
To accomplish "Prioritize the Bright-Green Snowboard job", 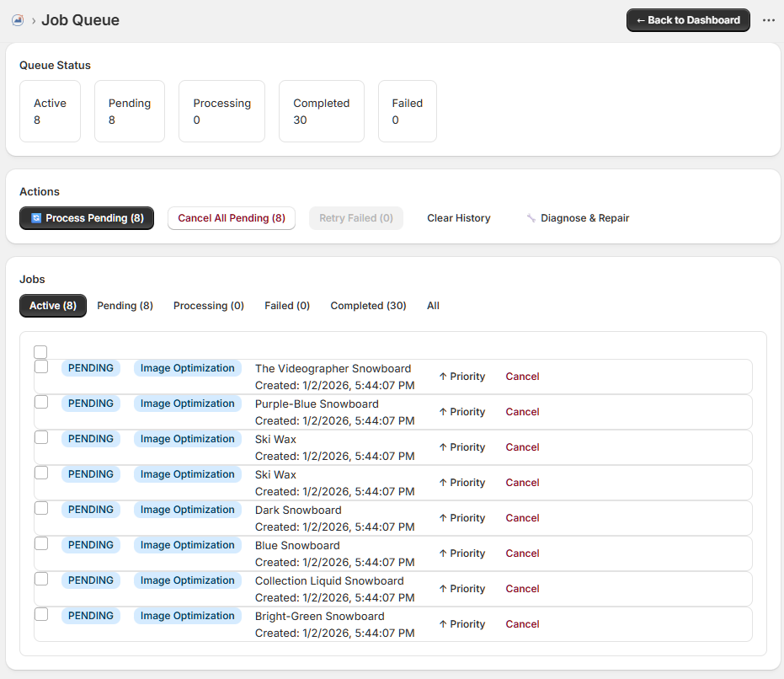I will point(462,624).
